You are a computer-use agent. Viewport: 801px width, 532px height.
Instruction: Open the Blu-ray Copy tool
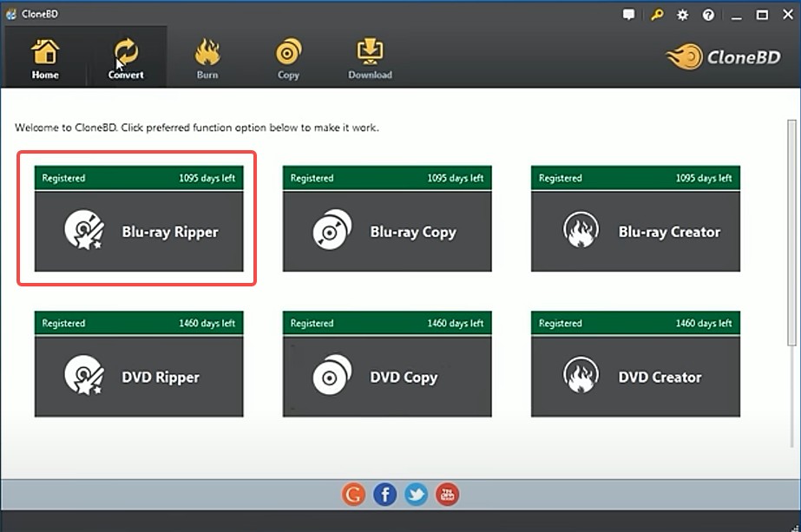[x=387, y=231]
